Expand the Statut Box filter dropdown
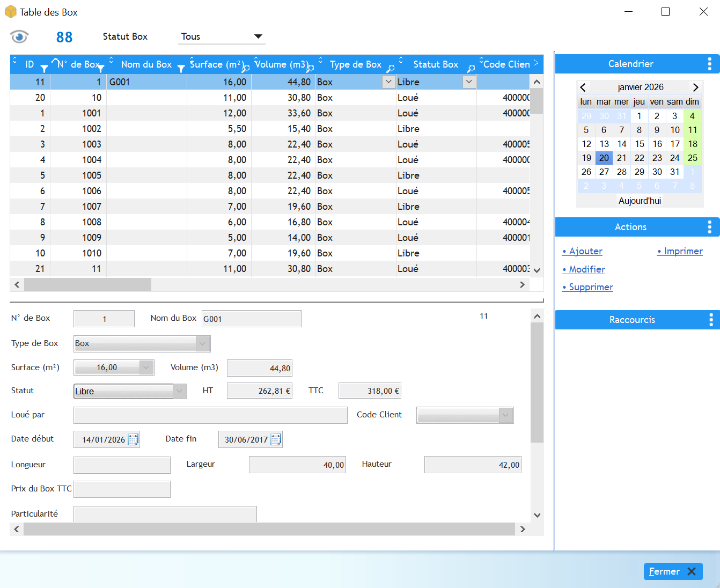720x588 pixels. click(x=258, y=36)
